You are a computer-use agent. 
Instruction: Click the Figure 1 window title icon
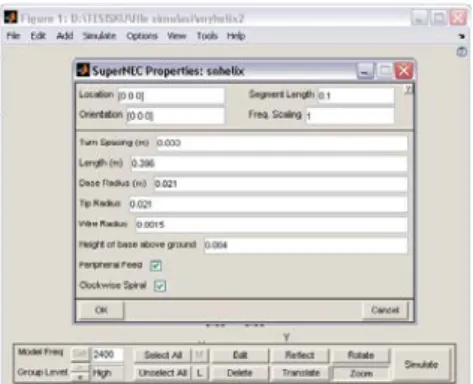(x=10, y=17)
